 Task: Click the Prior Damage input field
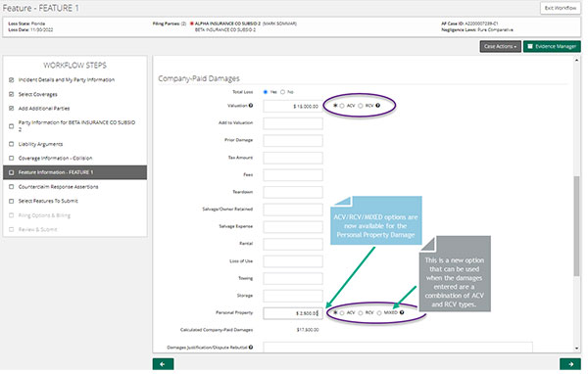pyautogui.click(x=293, y=141)
